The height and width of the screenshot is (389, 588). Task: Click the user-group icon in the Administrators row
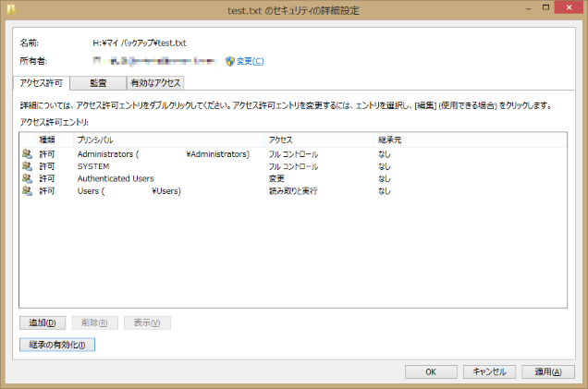(x=27, y=154)
